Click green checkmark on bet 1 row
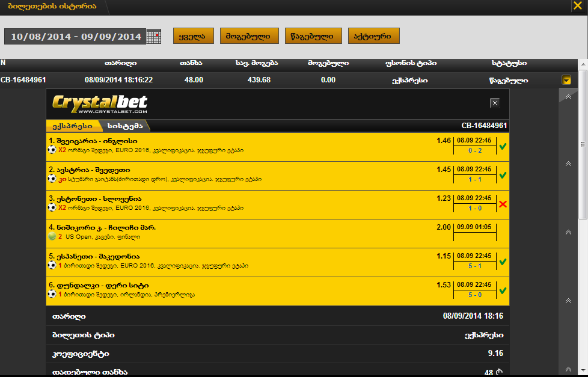 [x=503, y=147]
